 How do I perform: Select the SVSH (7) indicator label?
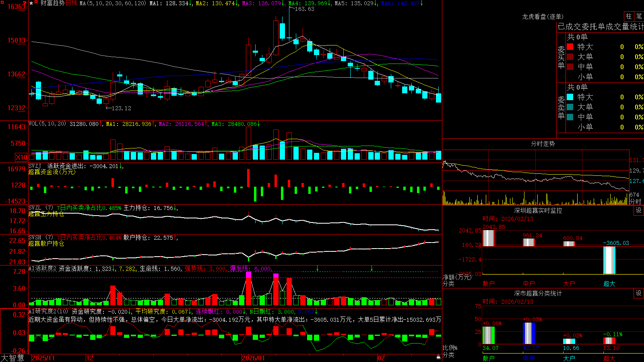click(41, 238)
